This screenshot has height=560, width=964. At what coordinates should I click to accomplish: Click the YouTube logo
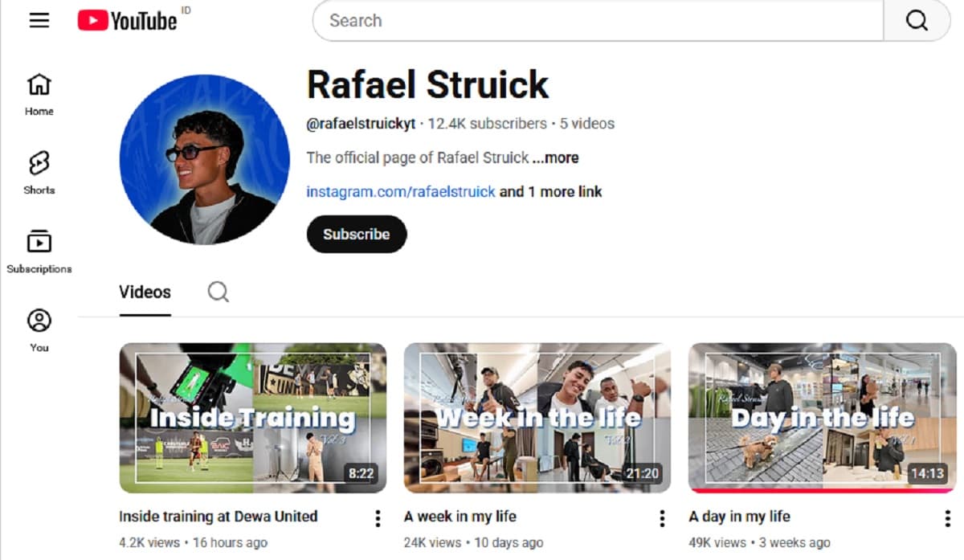(x=125, y=20)
